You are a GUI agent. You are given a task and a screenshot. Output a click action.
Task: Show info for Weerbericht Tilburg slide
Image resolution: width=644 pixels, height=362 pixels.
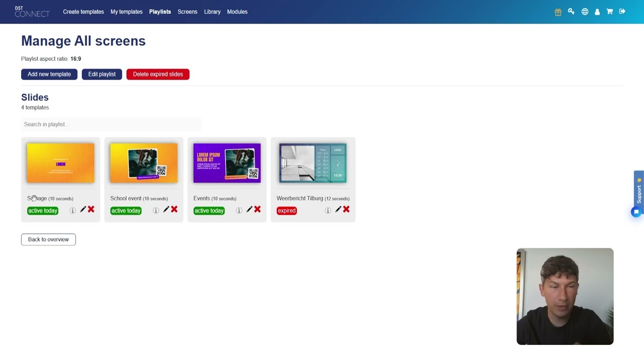tap(328, 211)
